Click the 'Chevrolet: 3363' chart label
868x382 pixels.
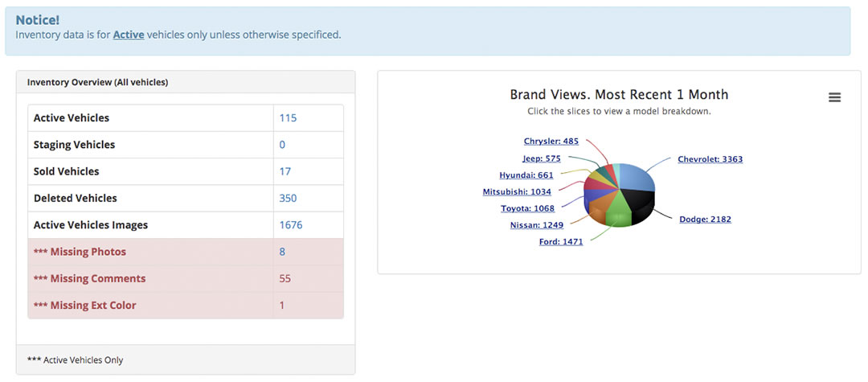(x=710, y=159)
